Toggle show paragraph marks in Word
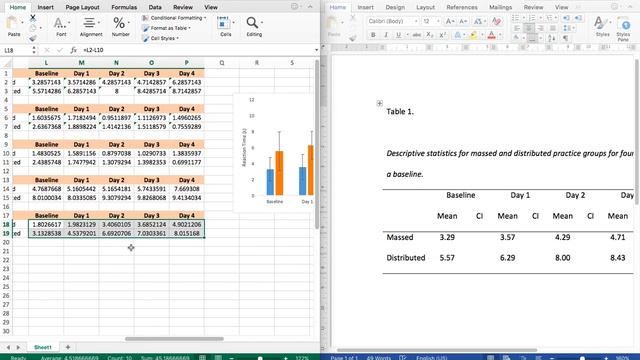Screen dimensions: 640x360 [565, 38]
